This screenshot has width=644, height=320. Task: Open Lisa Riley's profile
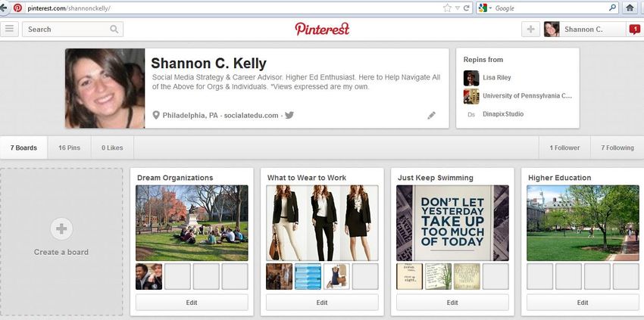click(497, 77)
